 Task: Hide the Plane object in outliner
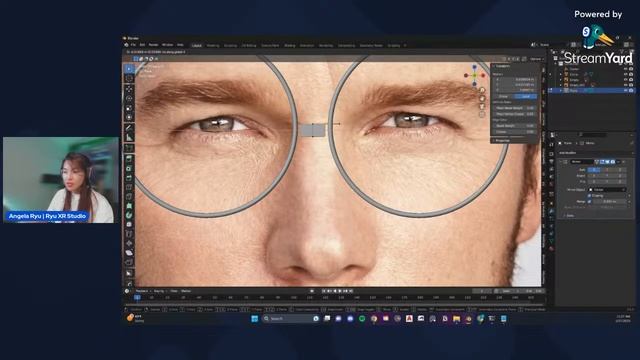tap(625, 90)
